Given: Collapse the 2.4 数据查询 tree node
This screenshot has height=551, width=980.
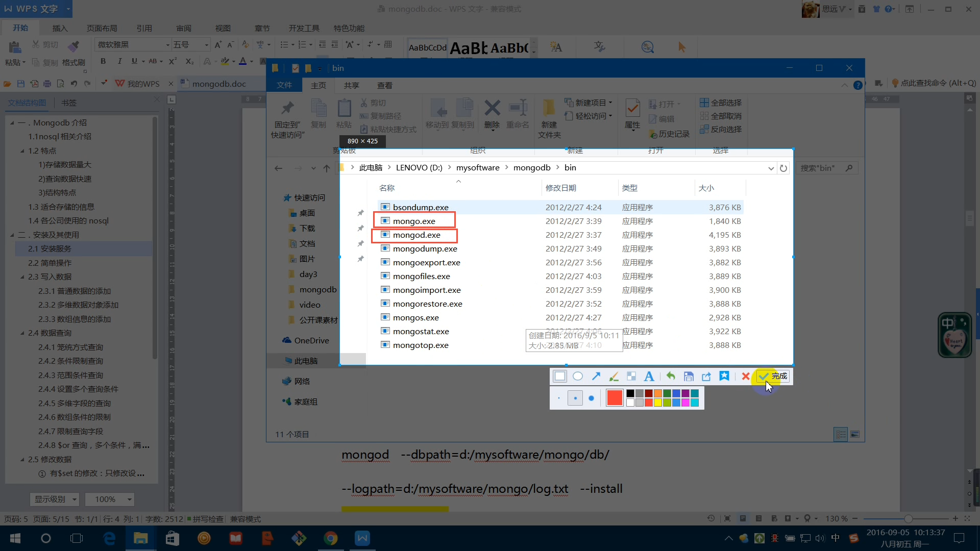Looking at the screenshot, I should coord(22,333).
